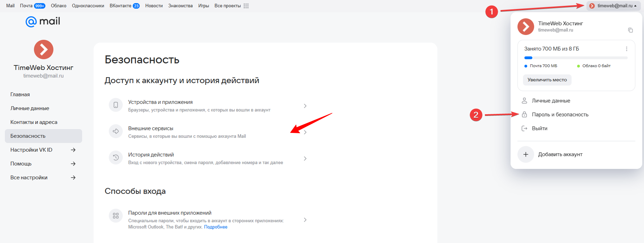The width and height of the screenshot is (644, 243).
Task: Select Безопасность in sidebar
Action: click(x=43, y=136)
